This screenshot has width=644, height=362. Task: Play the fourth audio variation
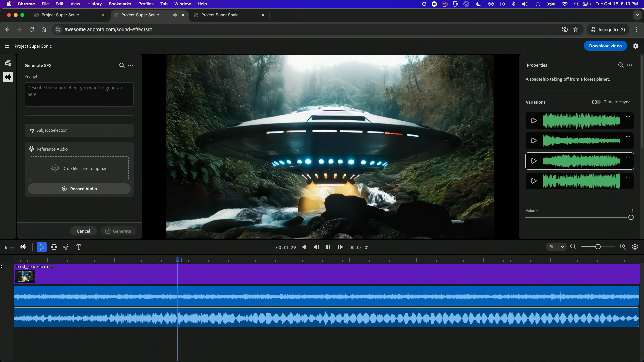point(534,181)
